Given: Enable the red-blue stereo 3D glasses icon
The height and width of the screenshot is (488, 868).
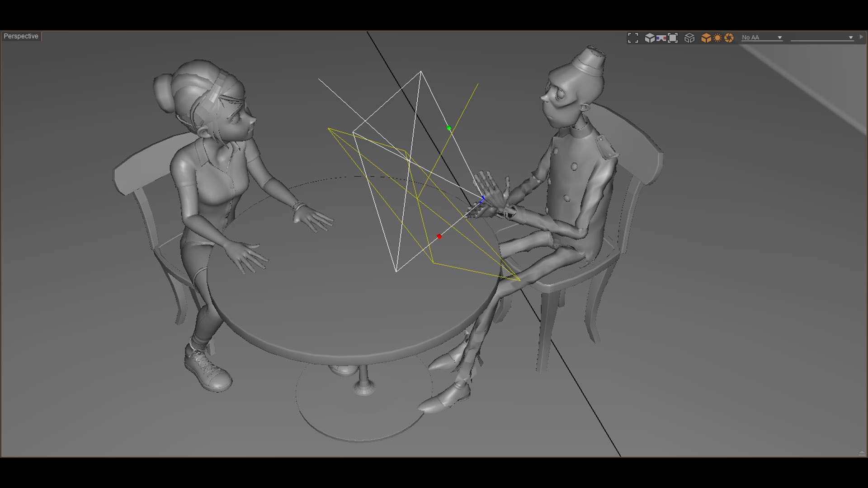Looking at the screenshot, I should [x=661, y=38].
